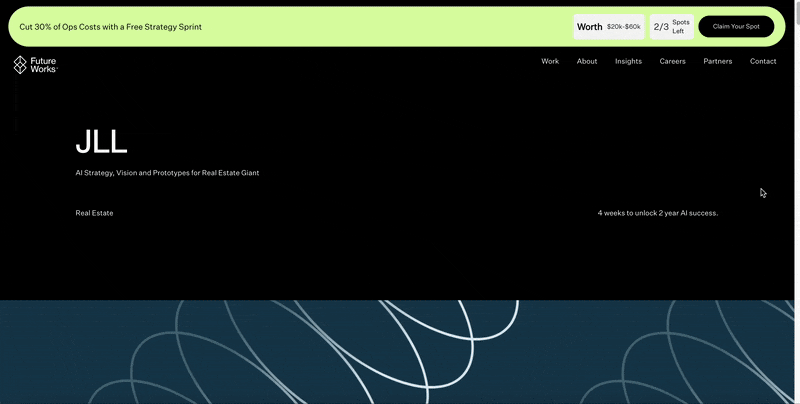Image resolution: width=800 pixels, height=404 pixels.
Task: Open the Partners nav link
Action: tap(717, 61)
